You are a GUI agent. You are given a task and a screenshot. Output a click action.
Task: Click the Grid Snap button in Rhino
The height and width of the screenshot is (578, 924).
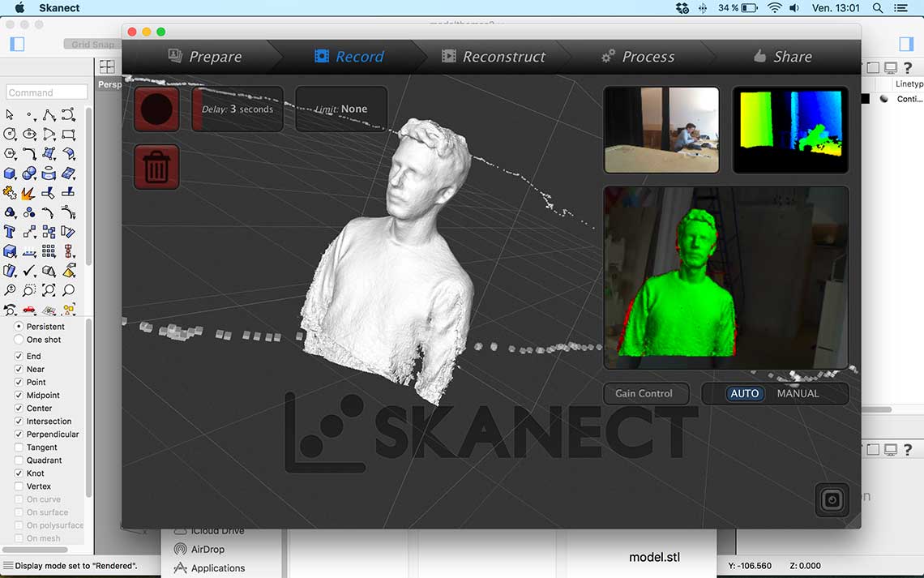92,45
